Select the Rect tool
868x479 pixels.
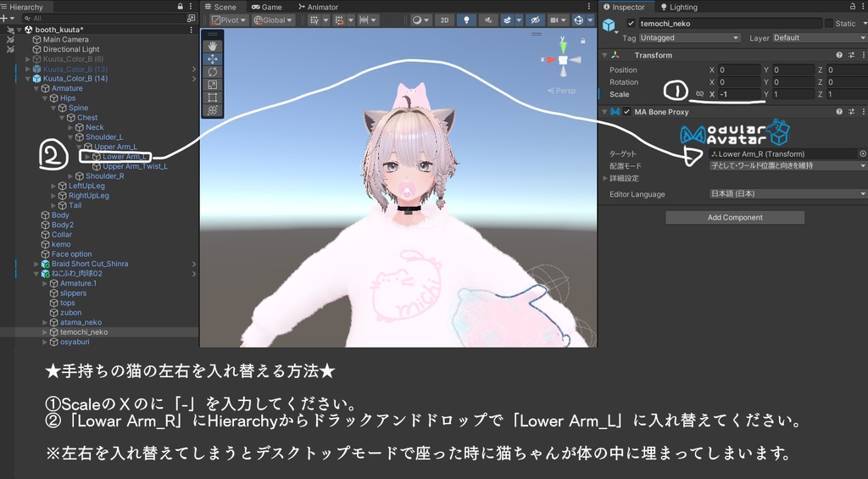[x=213, y=97]
